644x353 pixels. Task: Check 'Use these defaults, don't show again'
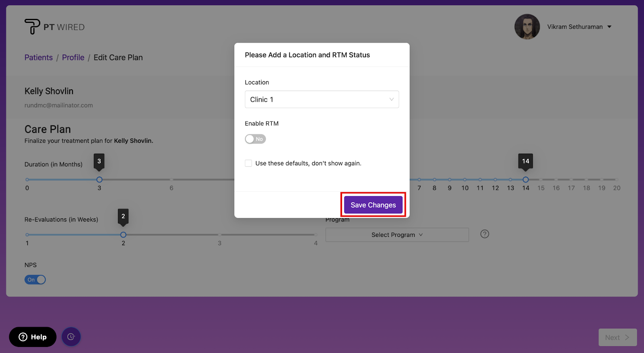click(248, 163)
